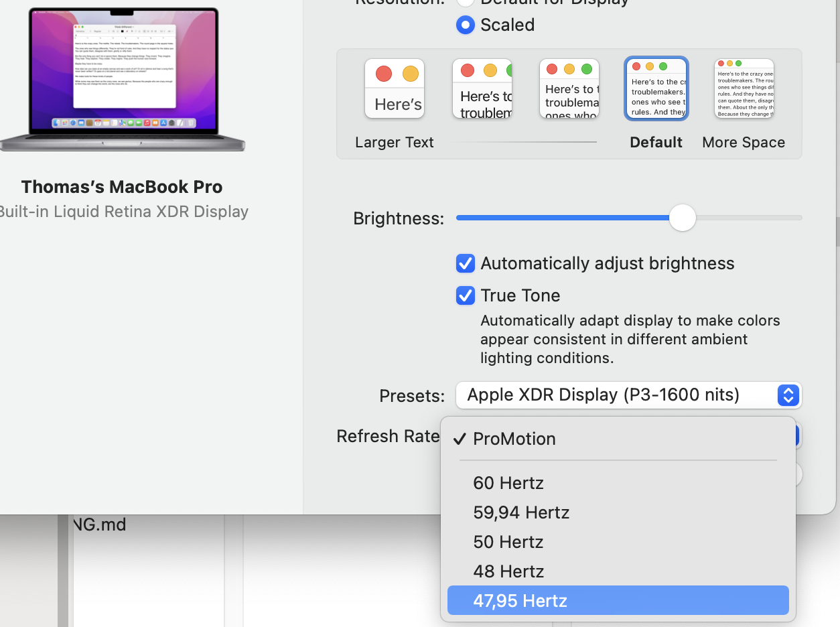Viewport: 840px width, 627px height.
Task: Select the More Space resolution thumbnail
Action: coord(744,88)
